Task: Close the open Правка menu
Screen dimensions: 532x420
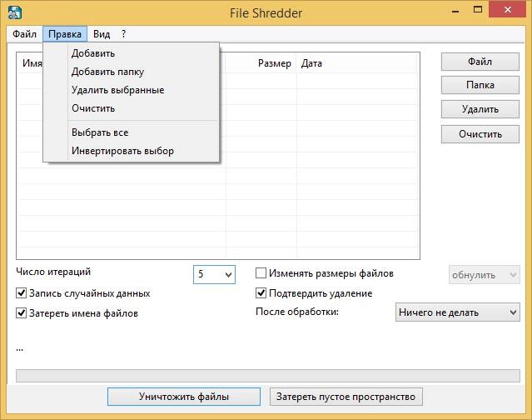Action: click(65, 34)
